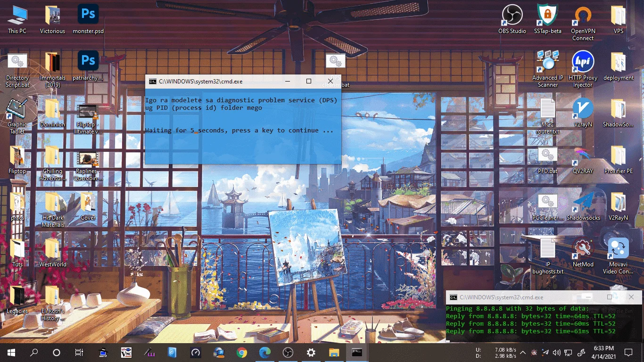Image resolution: width=644 pixels, height=362 pixels.
Task: Select the Fliptop folder icon
Action: (x=17, y=160)
